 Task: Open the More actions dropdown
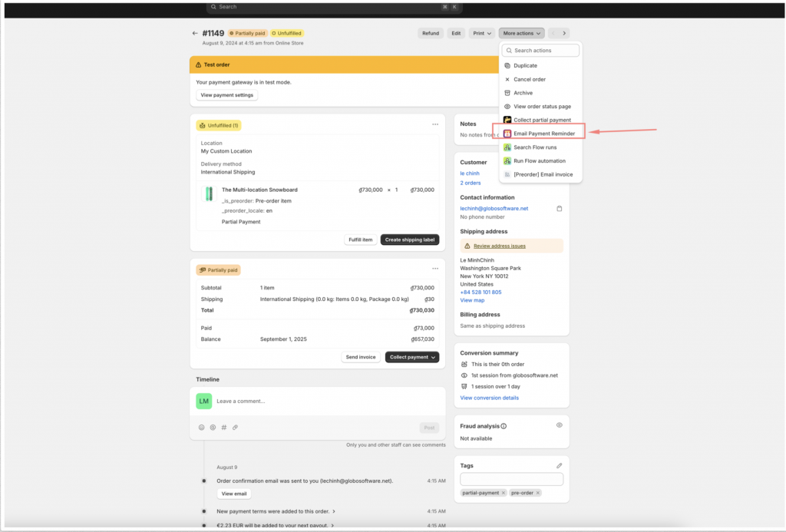pyautogui.click(x=520, y=33)
